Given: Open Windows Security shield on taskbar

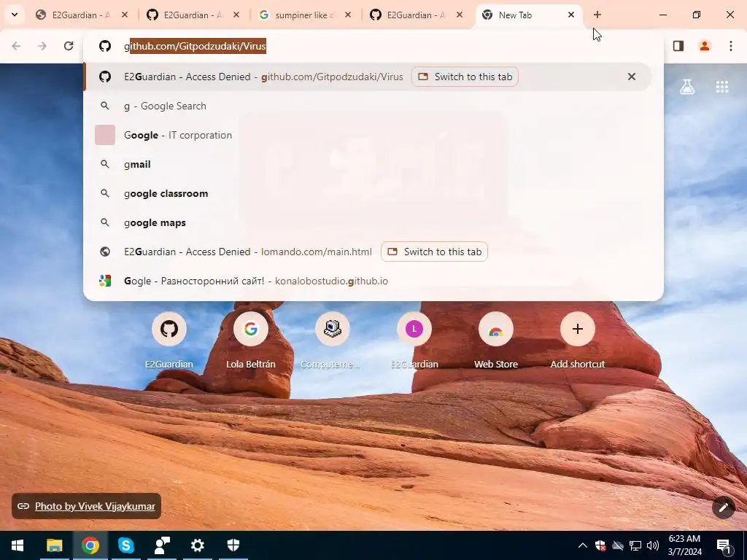Looking at the screenshot, I should click(233, 545).
